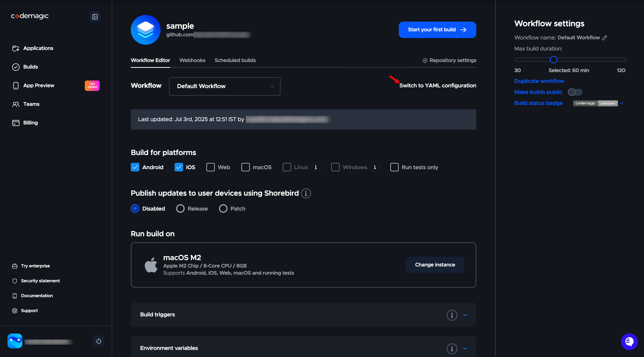Click Shorebird info icon
Image resolution: width=644 pixels, height=357 pixels.
[x=306, y=194]
